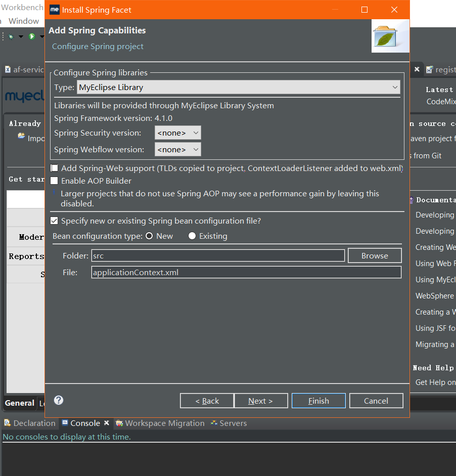Screen dimensions: 456x476
Task: Switch to the Servers tab
Action: click(229, 423)
